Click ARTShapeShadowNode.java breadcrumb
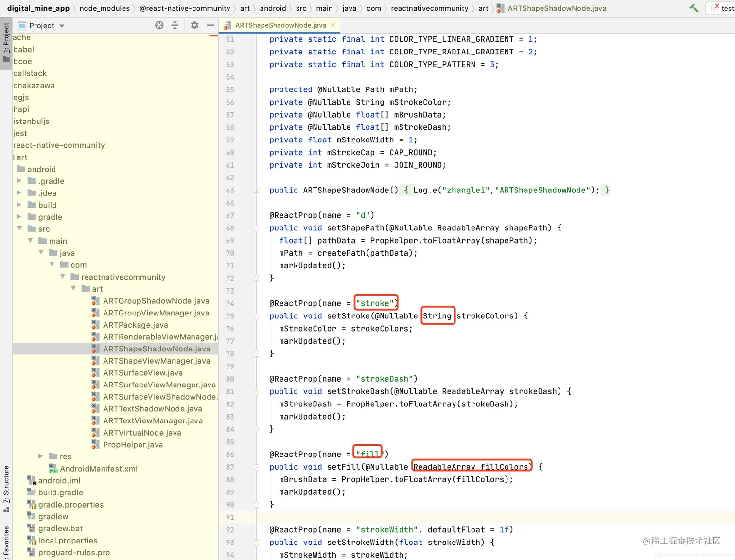 (x=557, y=8)
